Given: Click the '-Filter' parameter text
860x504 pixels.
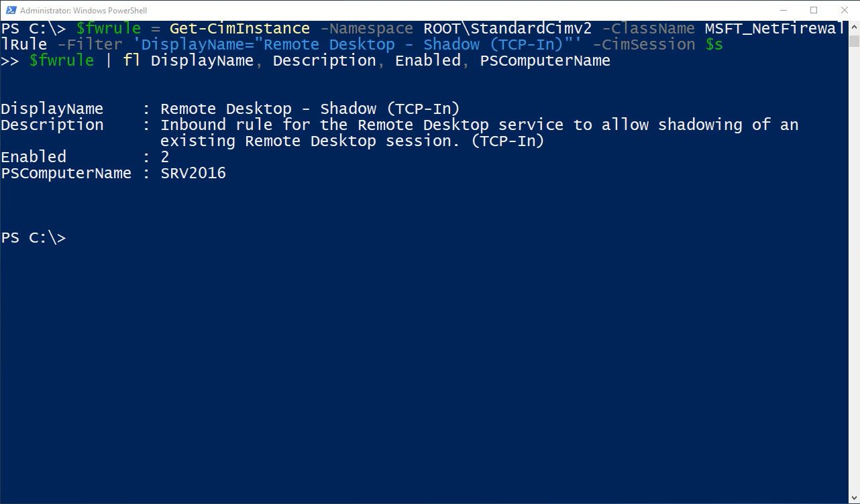Looking at the screenshot, I should point(95,44).
